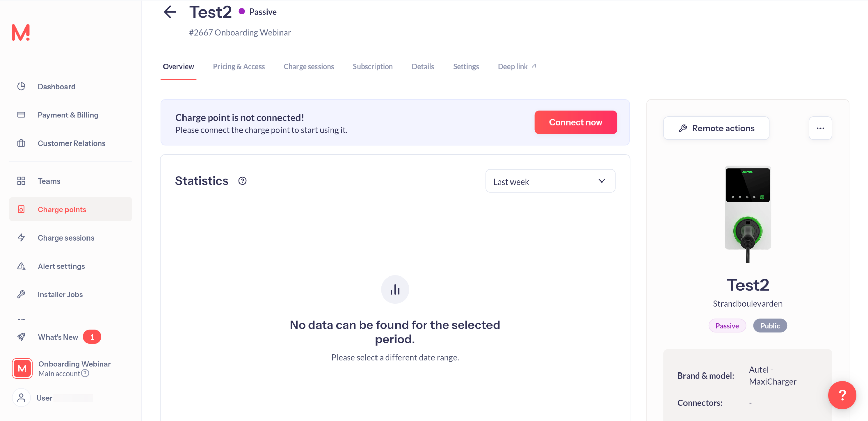The width and height of the screenshot is (868, 421).
Task: Open Dashboard via its pie-chart icon
Action: pos(21,87)
